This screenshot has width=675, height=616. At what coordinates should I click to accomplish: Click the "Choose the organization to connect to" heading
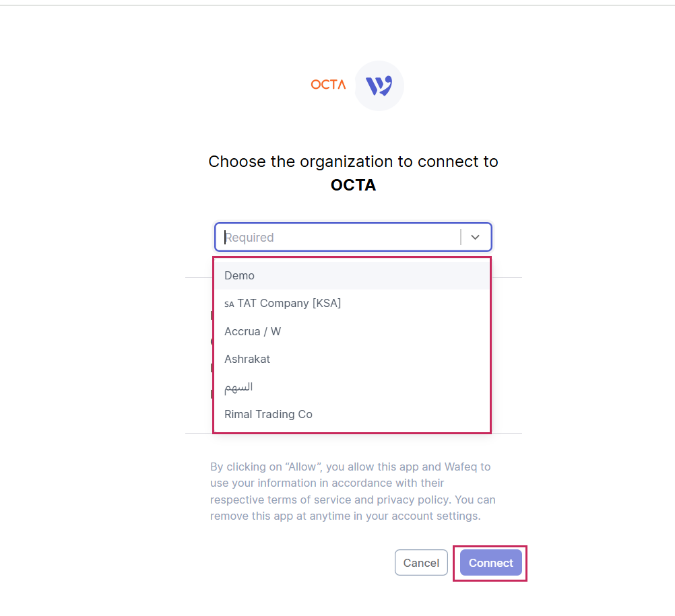coord(353,162)
